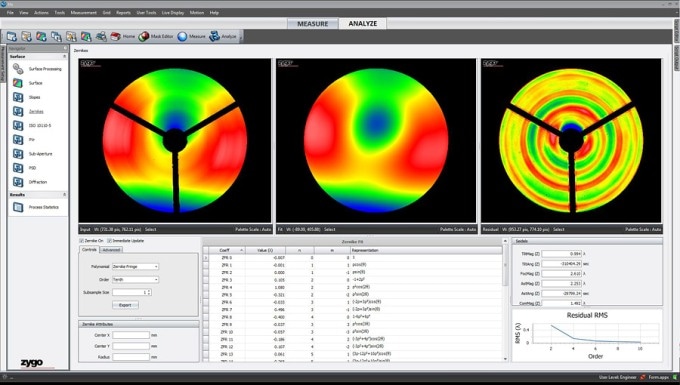Image resolution: width=680 pixels, height=385 pixels.
Task: Click the Fit plot surface map
Action: (376, 140)
